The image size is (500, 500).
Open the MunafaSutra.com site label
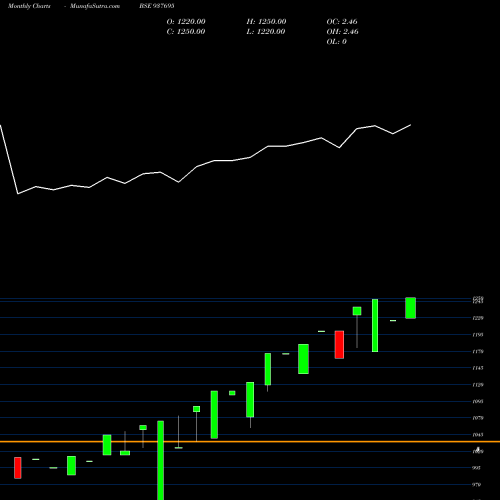(95, 6)
